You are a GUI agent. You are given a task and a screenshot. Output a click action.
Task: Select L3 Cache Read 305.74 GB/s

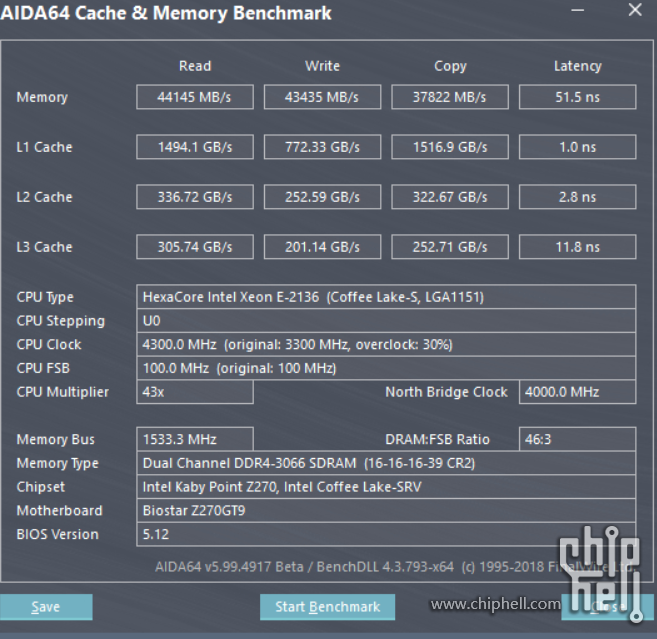[195, 247]
